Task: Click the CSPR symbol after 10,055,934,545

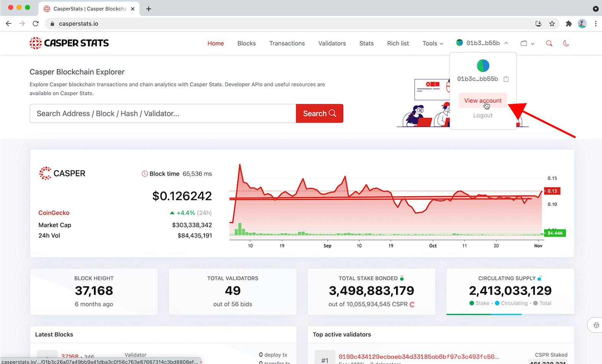Action: pyautogui.click(x=412, y=304)
